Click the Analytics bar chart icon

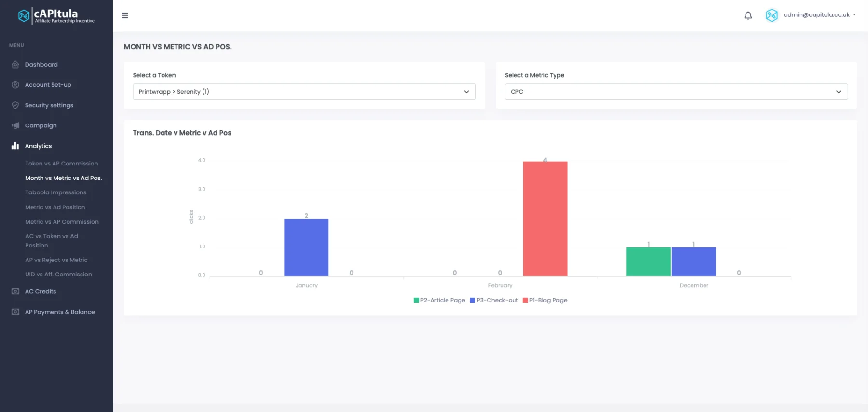(15, 146)
